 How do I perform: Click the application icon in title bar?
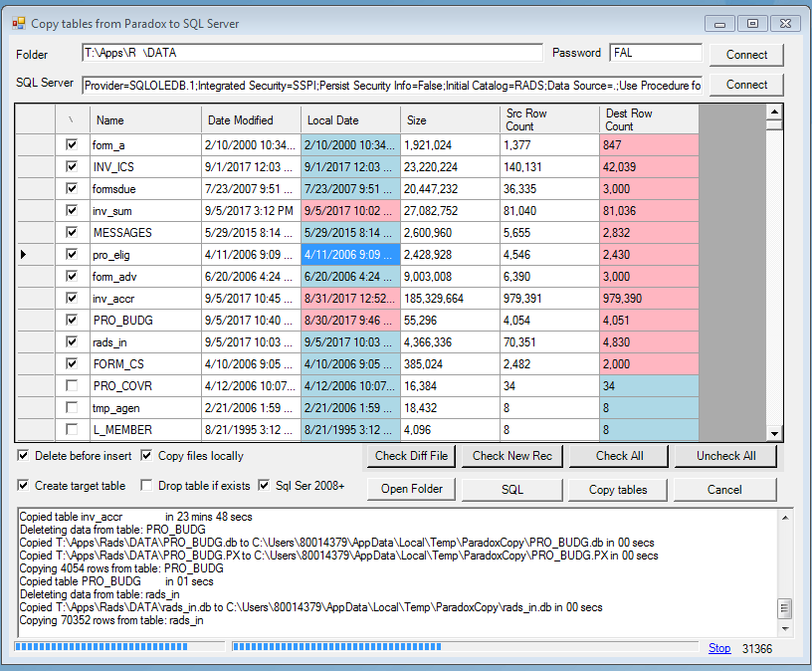coord(19,23)
